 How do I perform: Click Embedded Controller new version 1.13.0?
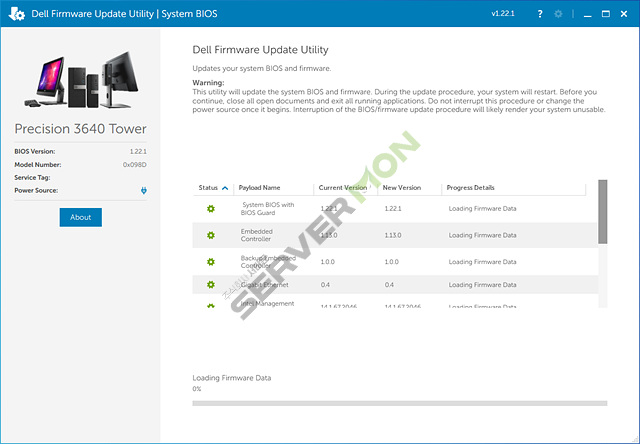[x=393, y=235]
